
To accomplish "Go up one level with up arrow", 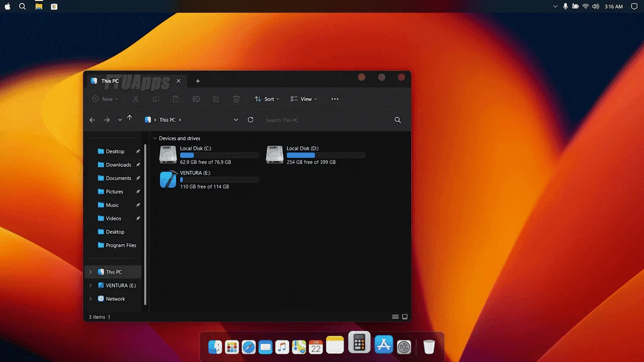I will pyautogui.click(x=130, y=118).
